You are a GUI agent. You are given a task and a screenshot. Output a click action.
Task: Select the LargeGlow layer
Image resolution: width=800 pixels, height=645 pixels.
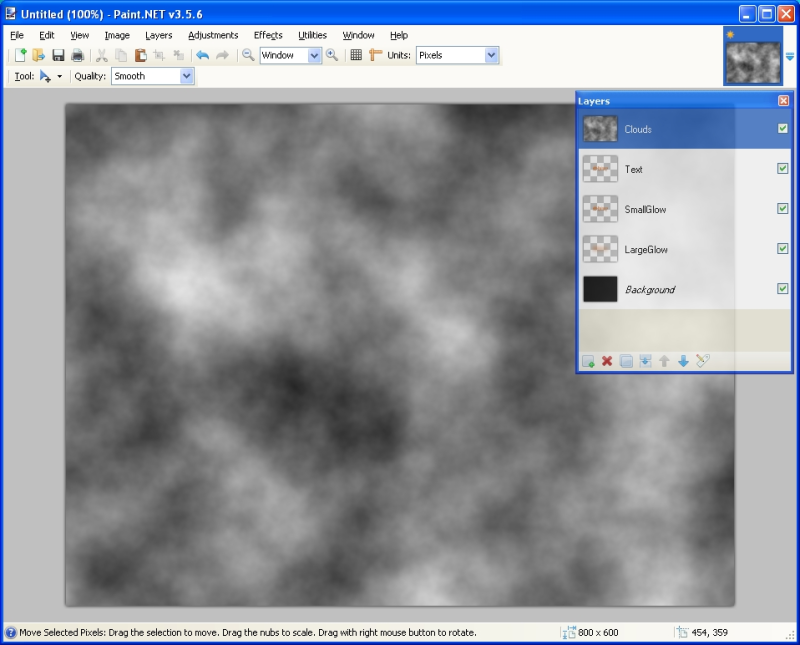[x=645, y=249]
